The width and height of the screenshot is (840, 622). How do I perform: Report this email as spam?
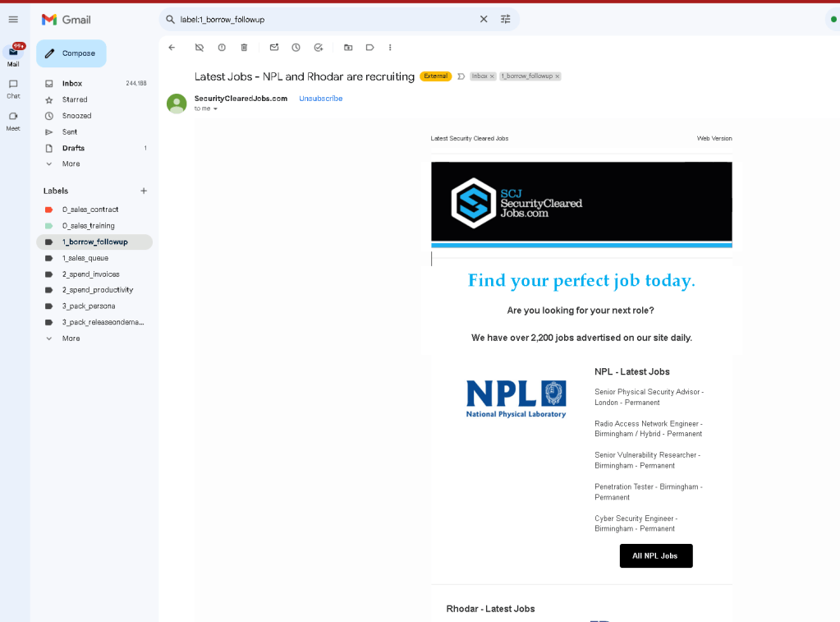[x=222, y=48]
